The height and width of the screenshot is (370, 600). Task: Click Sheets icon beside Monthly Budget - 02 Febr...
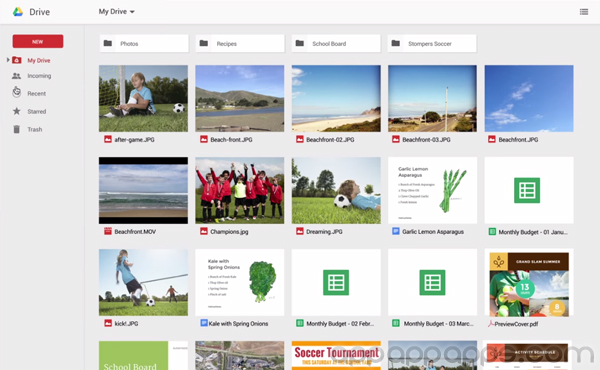coord(300,323)
